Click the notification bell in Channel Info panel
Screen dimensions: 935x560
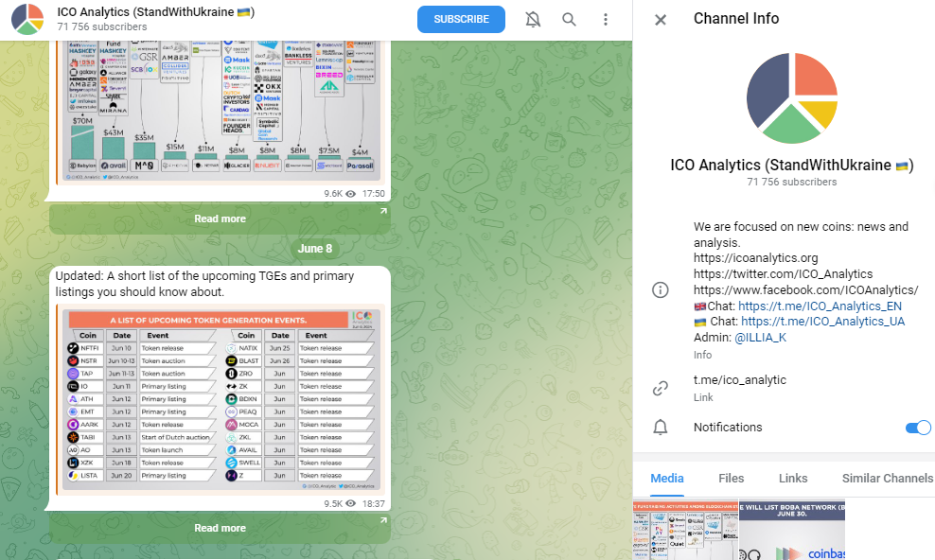pos(661,428)
